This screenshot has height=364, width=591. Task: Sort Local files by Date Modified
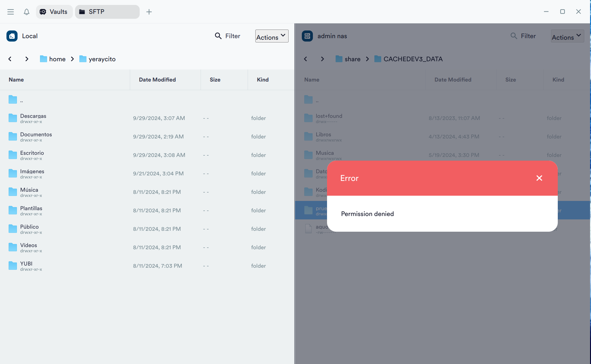tap(157, 80)
